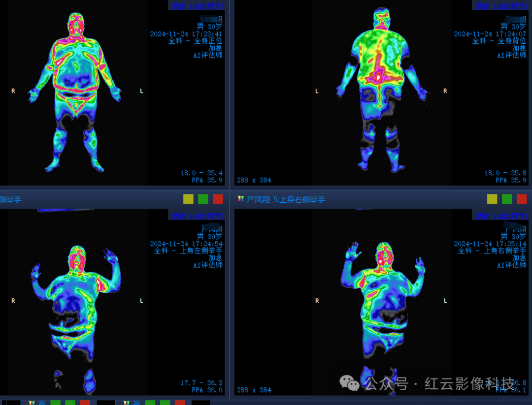Select the full-body back thermal image
Viewport: 532px width, 405px height.
pos(379,93)
